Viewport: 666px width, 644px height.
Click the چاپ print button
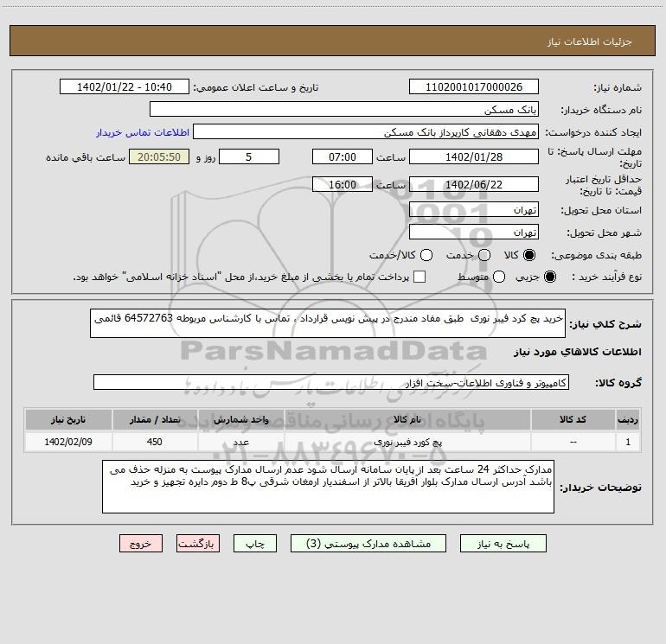[x=255, y=544]
